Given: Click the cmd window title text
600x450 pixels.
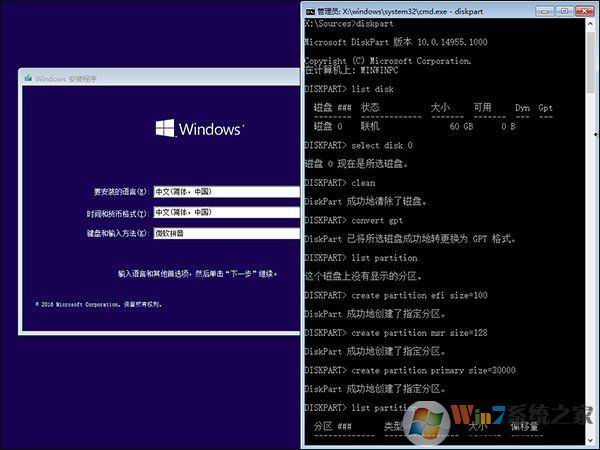Looking at the screenshot, I should [x=400, y=11].
